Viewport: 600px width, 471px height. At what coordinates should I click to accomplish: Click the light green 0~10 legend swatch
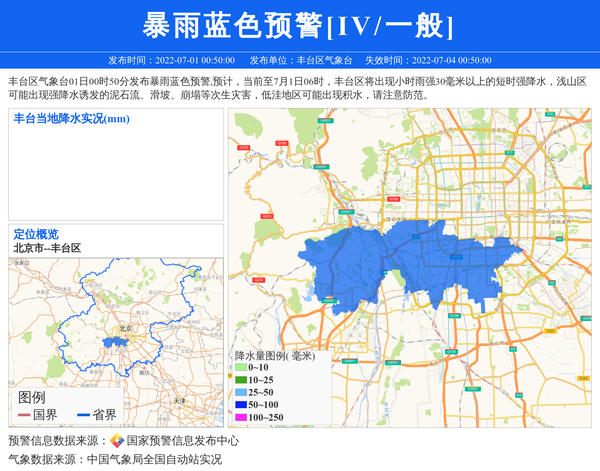[240, 368]
